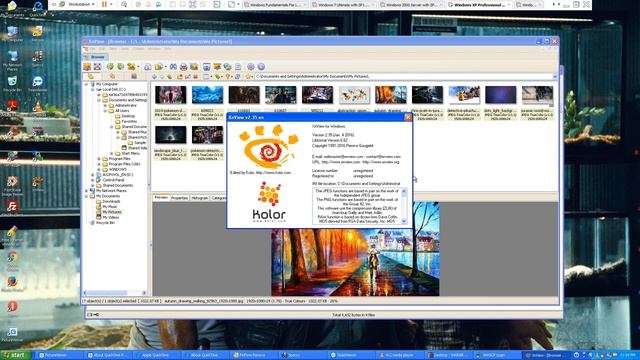The width and height of the screenshot is (640, 360).
Task: Expand the Program Files tree node
Action: [x=99, y=159]
